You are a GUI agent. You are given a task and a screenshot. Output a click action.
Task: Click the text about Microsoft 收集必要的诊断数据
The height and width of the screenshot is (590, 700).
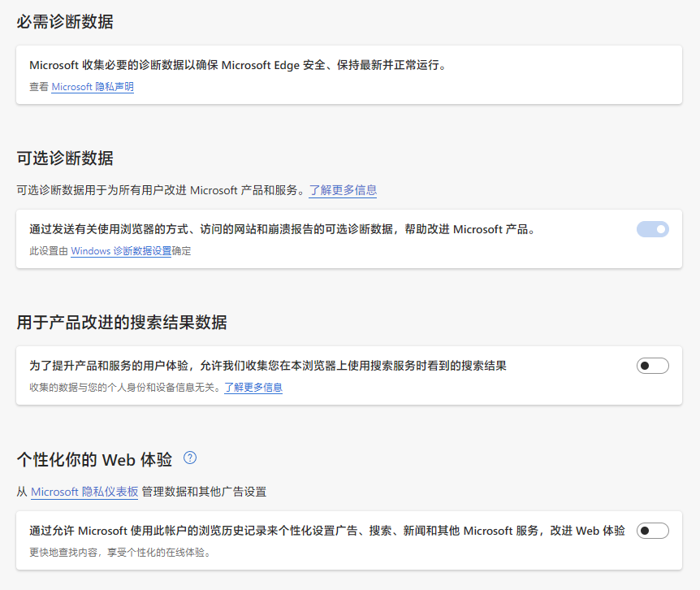pos(238,65)
